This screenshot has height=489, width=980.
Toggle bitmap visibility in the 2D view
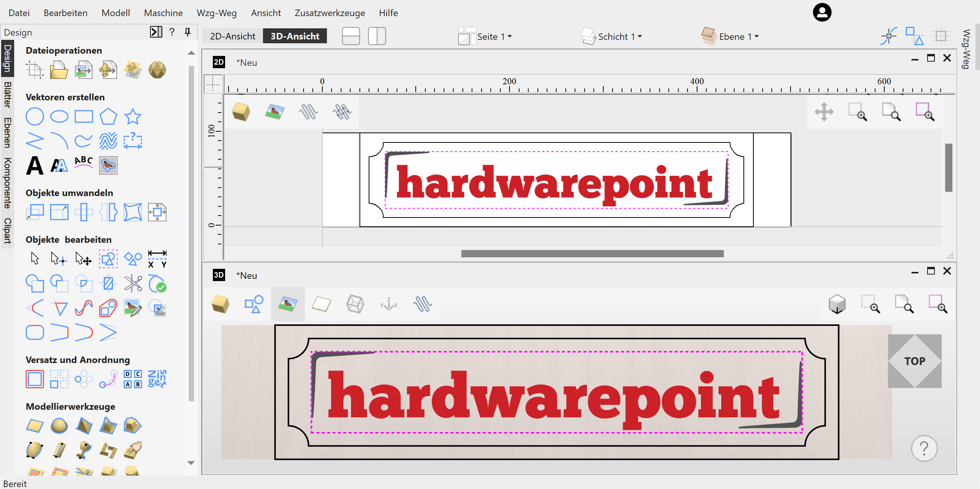pos(274,112)
